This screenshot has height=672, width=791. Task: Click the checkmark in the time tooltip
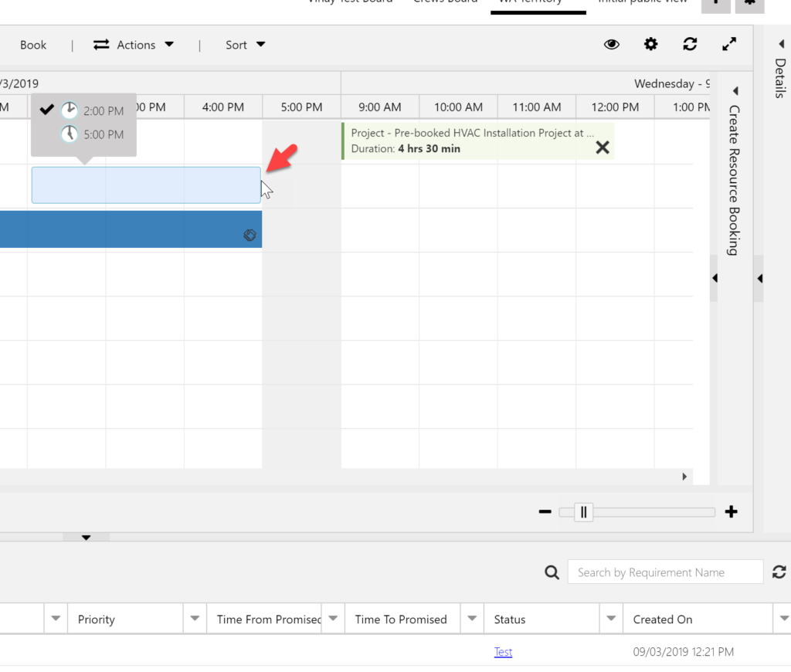click(x=47, y=109)
